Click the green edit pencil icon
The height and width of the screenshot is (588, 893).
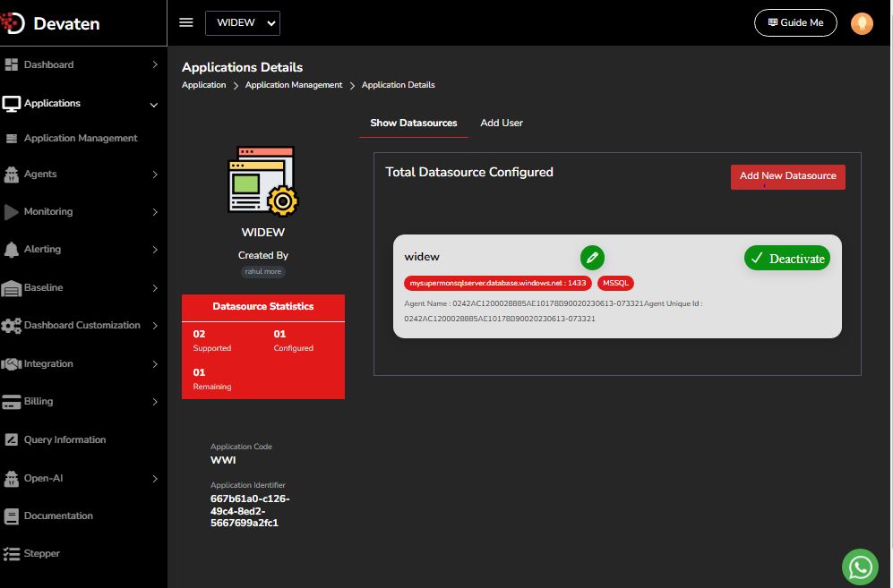(592, 257)
